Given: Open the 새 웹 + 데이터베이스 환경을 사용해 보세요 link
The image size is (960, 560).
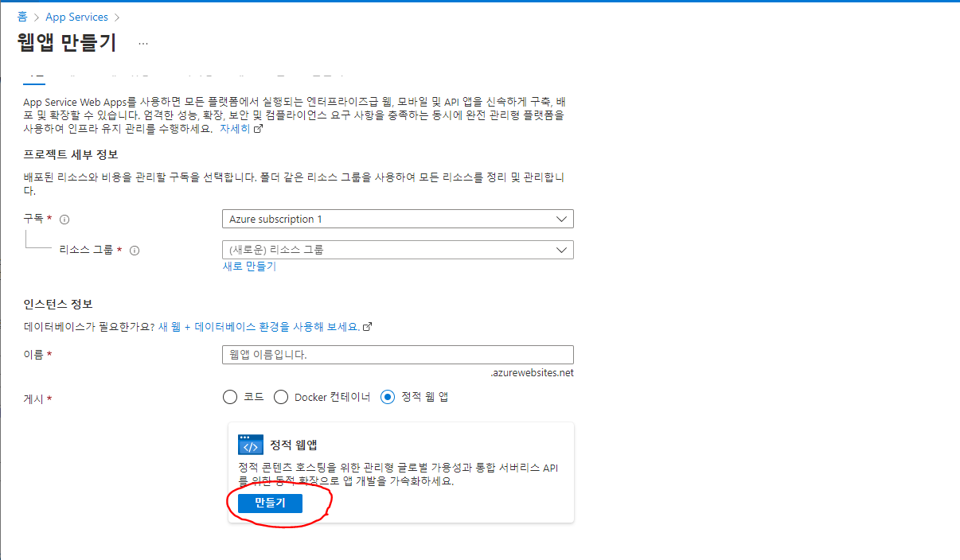Looking at the screenshot, I should coord(265,327).
